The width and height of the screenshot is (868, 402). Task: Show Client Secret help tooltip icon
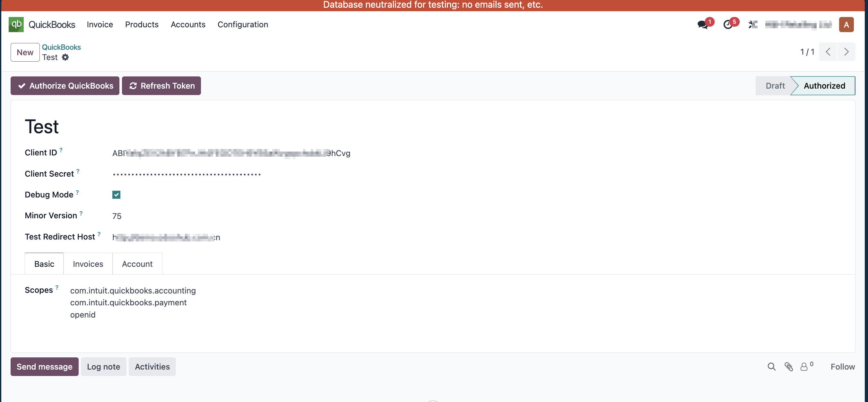tap(78, 171)
